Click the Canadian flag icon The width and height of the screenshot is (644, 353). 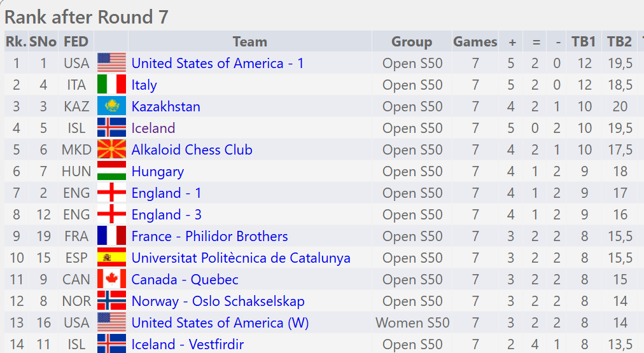tap(111, 279)
